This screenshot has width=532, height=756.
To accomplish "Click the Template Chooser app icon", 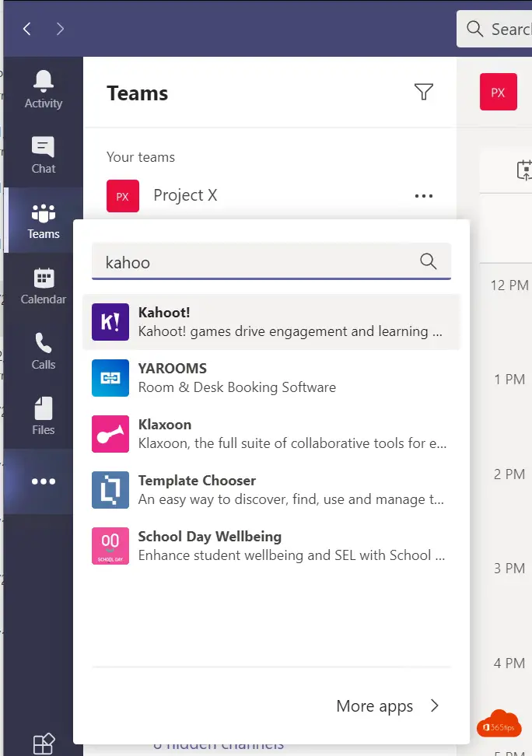I will [110, 490].
